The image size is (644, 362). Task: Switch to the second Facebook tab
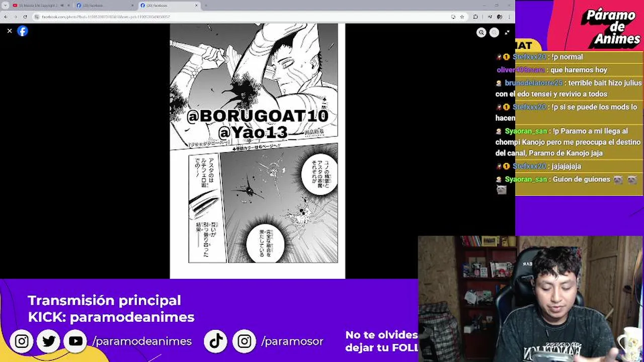pos(105,6)
